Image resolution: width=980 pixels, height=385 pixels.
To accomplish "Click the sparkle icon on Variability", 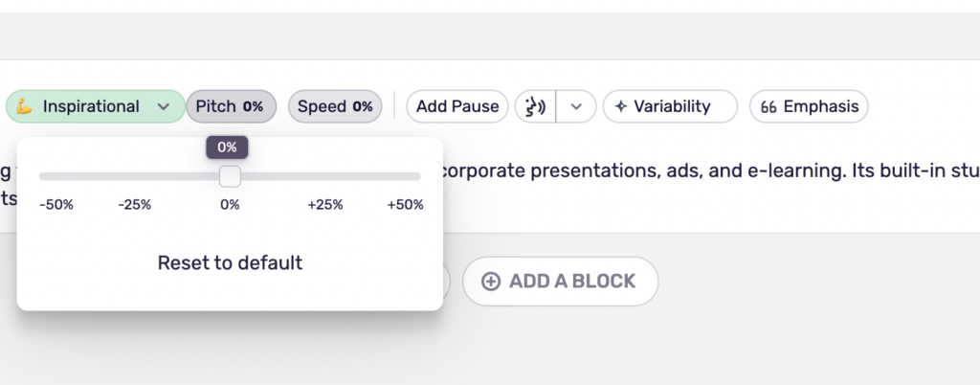I will 620,106.
